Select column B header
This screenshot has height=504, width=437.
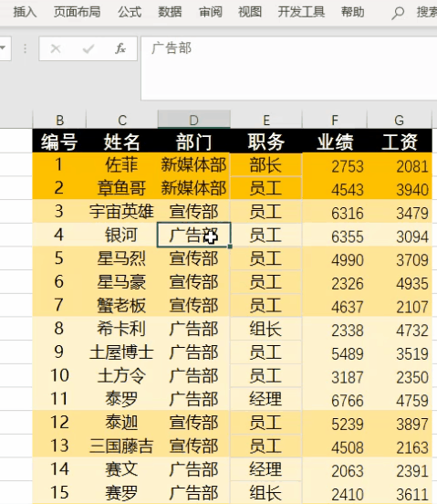click(59, 120)
